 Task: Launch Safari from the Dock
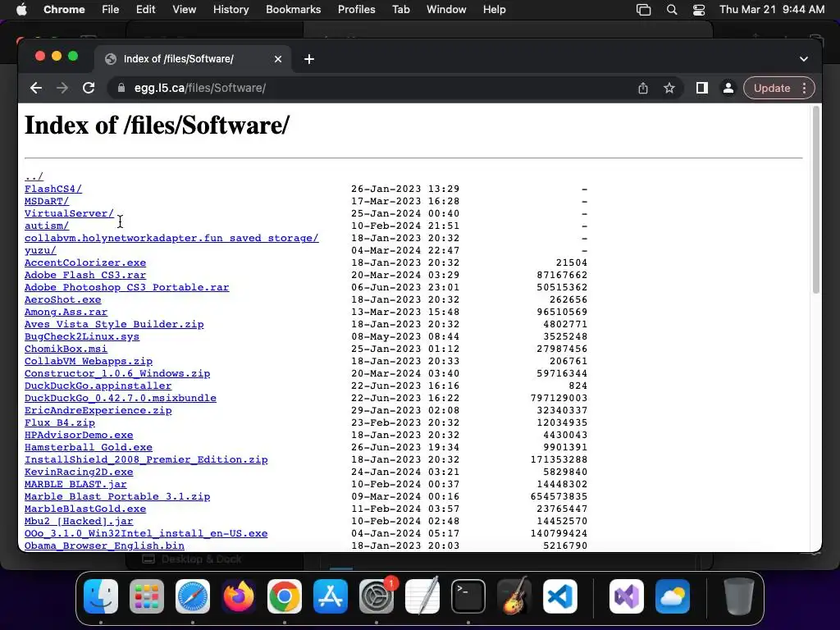click(x=193, y=596)
